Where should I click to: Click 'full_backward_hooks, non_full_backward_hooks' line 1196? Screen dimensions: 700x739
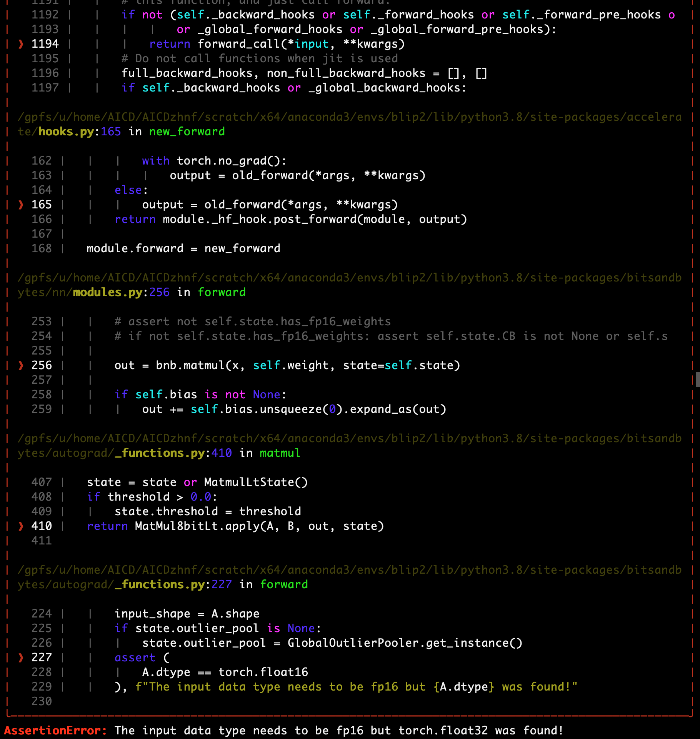(x=305, y=73)
